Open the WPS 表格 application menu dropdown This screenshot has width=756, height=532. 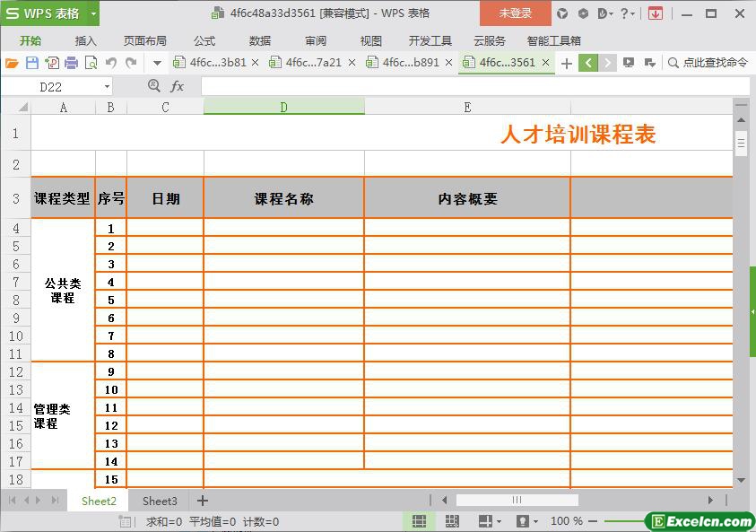pos(93,13)
